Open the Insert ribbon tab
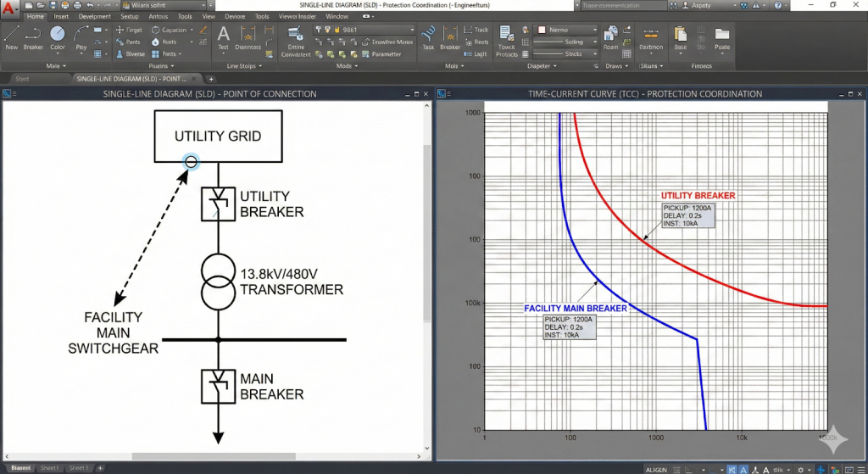Viewport: 868px width, 474px height. point(61,17)
